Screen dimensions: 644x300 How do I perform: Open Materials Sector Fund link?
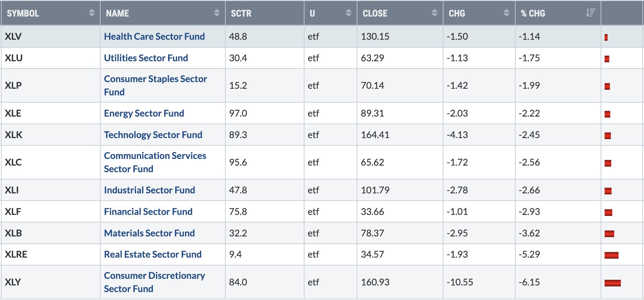149,233
